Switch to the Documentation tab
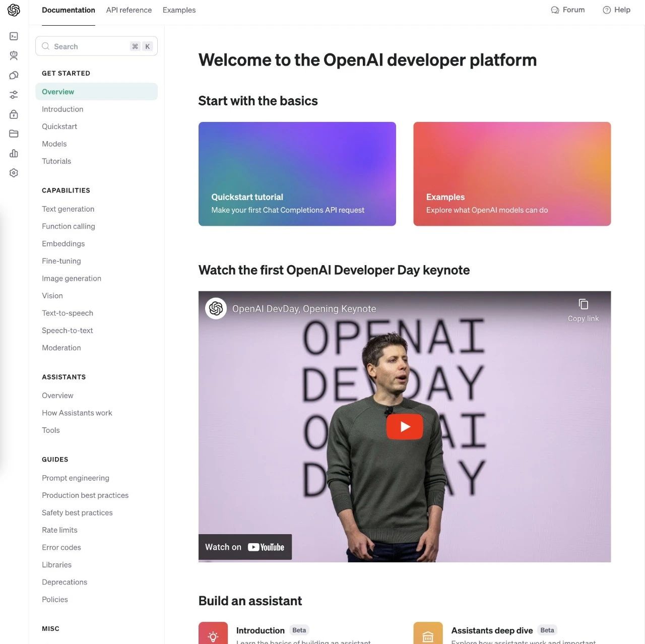 pyautogui.click(x=69, y=10)
